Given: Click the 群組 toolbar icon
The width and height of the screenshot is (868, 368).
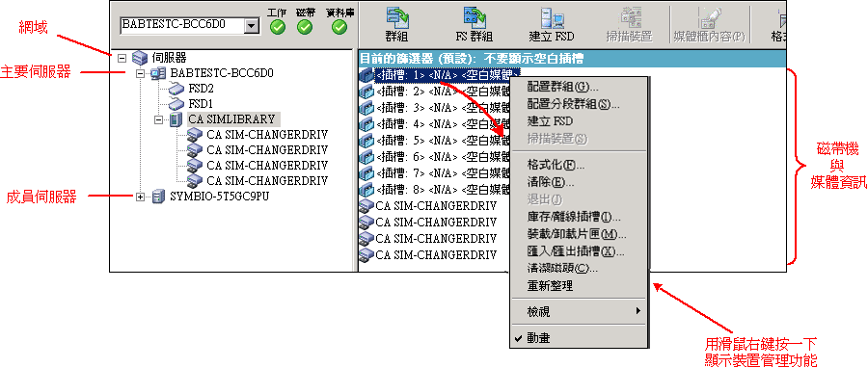Looking at the screenshot, I should 396,17.
